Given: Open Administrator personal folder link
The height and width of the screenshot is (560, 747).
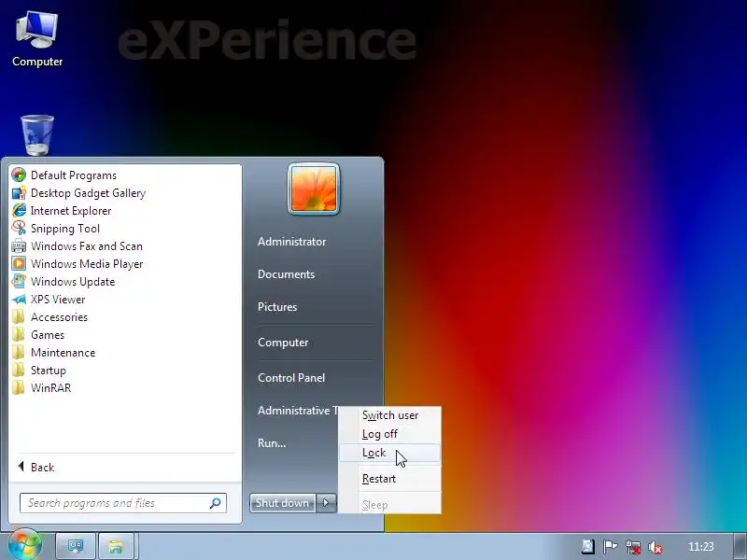Looking at the screenshot, I should point(292,242).
